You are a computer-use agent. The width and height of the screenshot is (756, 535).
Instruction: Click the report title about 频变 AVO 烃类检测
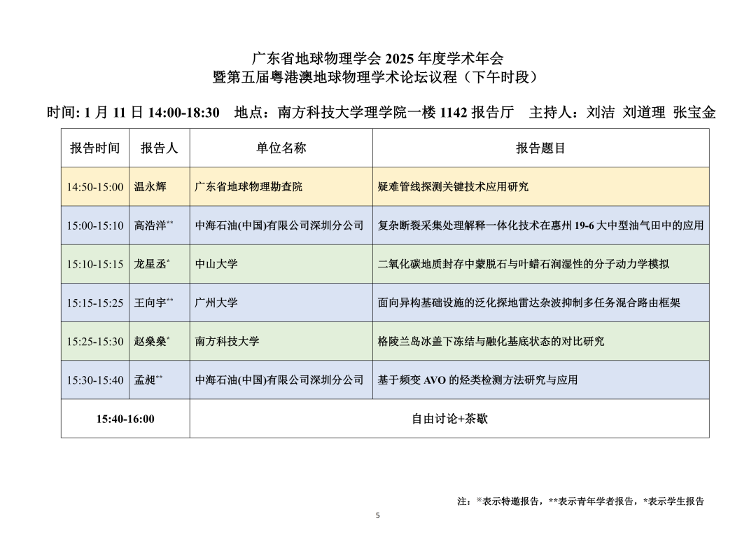477,380
